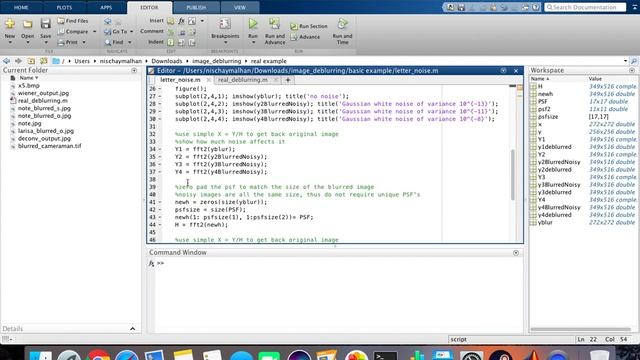The image size is (640, 360).
Task: Toggle breakpoint dash on line 41
Action: click(x=160, y=202)
